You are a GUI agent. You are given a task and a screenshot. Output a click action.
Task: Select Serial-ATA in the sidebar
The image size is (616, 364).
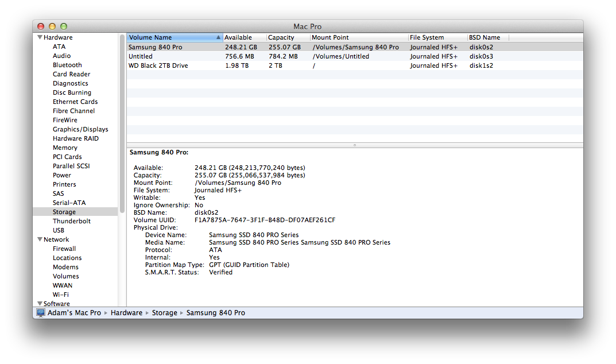point(69,203)
